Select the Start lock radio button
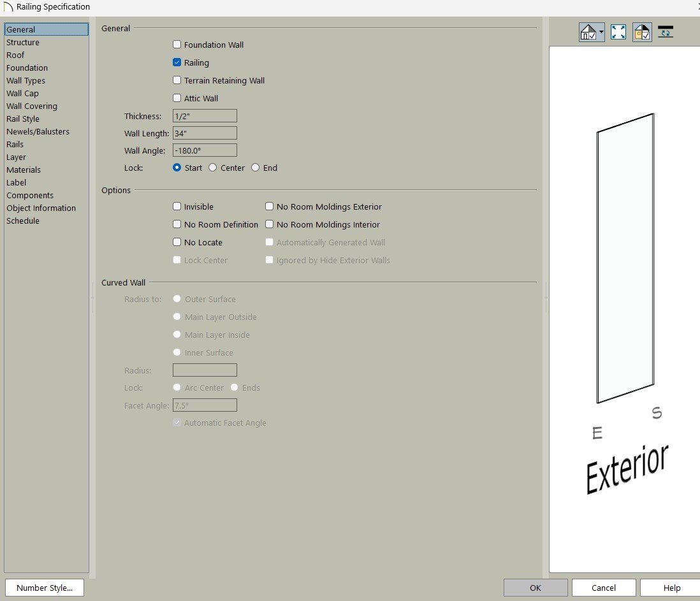The width and height of the screenshot is (700, 601). pyautogui.click(x=177, y=168)
